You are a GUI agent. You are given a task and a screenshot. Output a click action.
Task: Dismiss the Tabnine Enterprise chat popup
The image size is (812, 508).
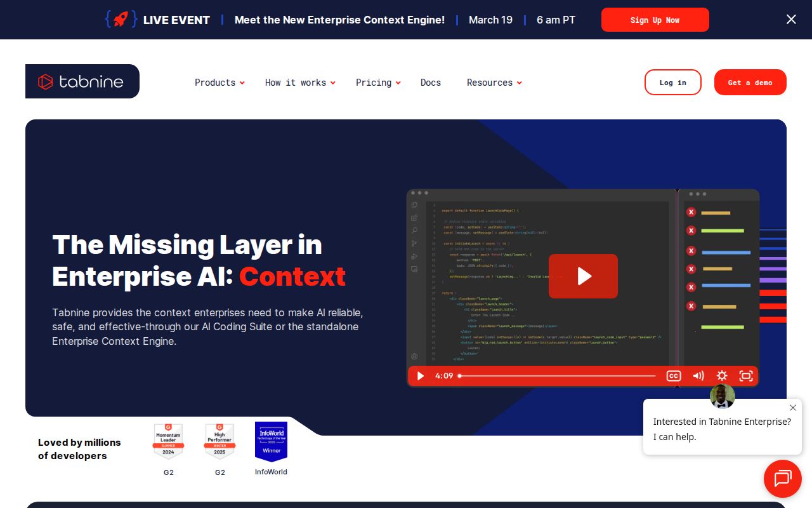[792, 408]
